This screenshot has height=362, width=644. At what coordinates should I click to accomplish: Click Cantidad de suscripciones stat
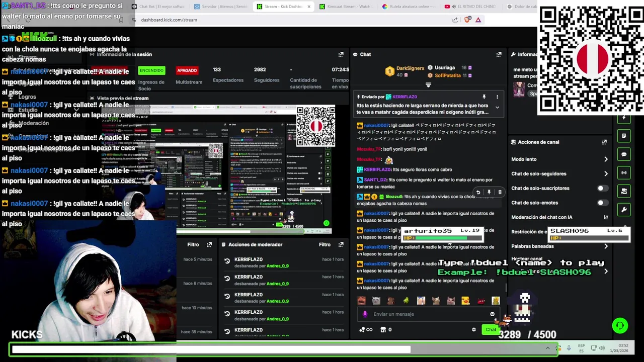305,78
